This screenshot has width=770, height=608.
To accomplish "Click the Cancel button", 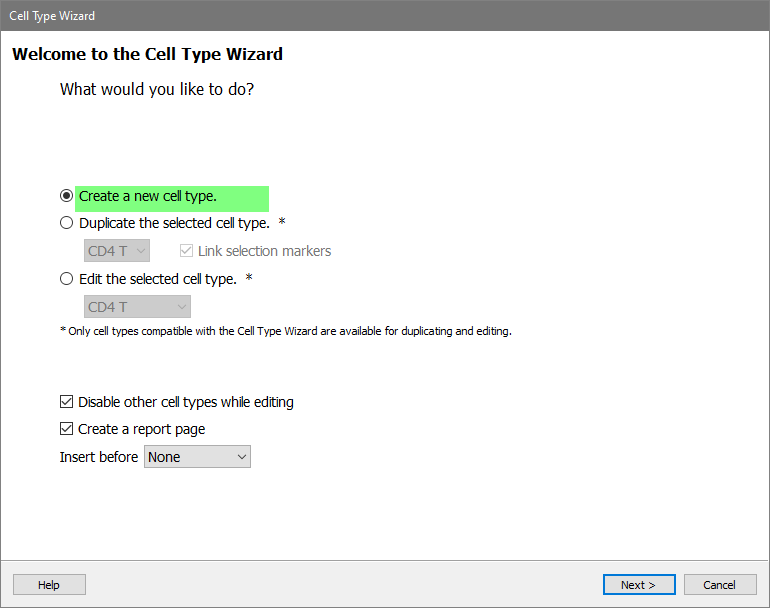I will [x=719, y=585].
